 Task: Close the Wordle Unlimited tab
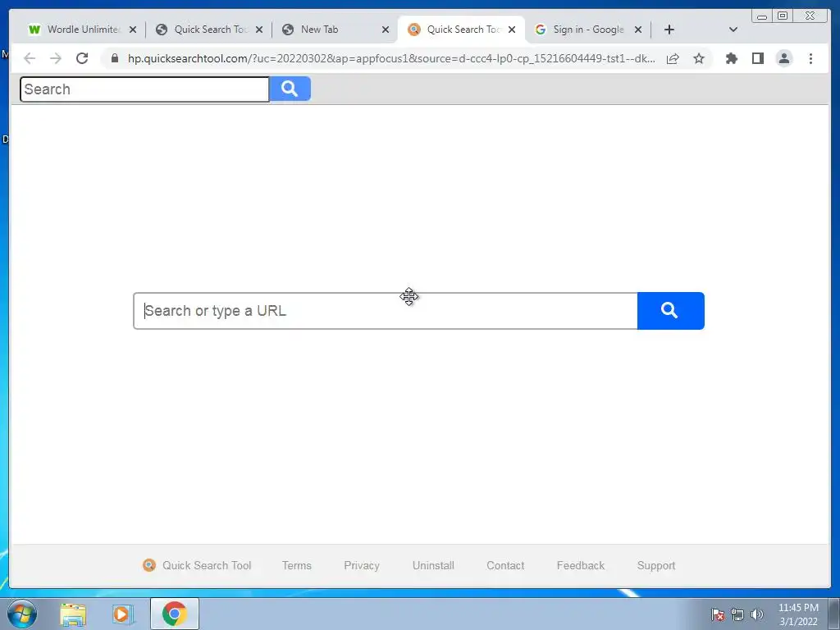click(133, 30)
